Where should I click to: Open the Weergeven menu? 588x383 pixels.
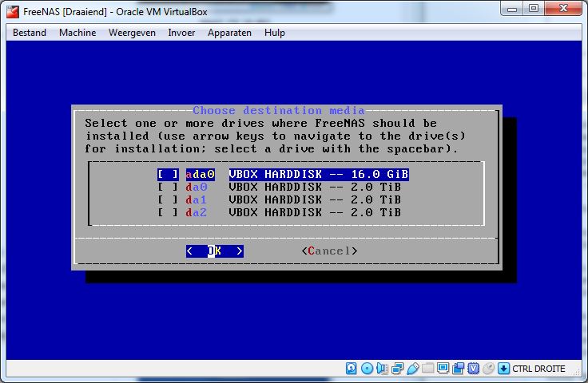click(x=132, y=33)
